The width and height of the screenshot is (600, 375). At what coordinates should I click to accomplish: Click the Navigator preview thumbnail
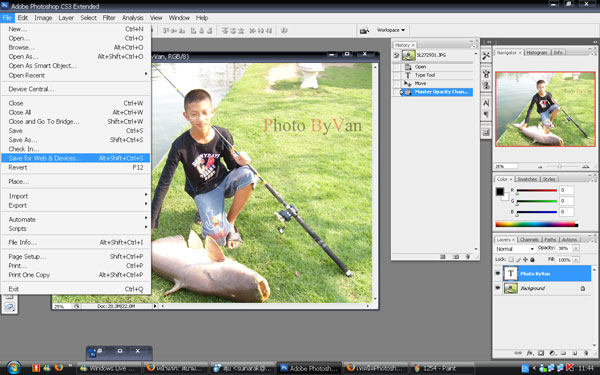[x=545, y=109]
